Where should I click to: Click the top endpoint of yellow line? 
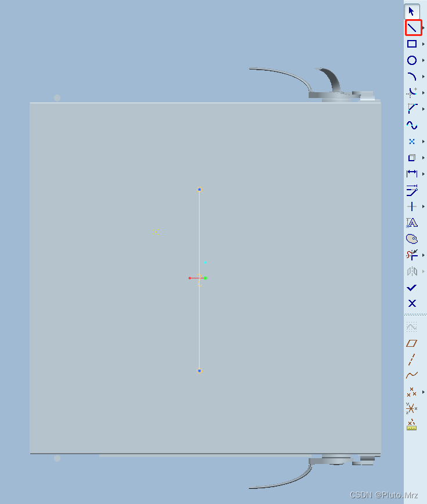tap(200, 190)
